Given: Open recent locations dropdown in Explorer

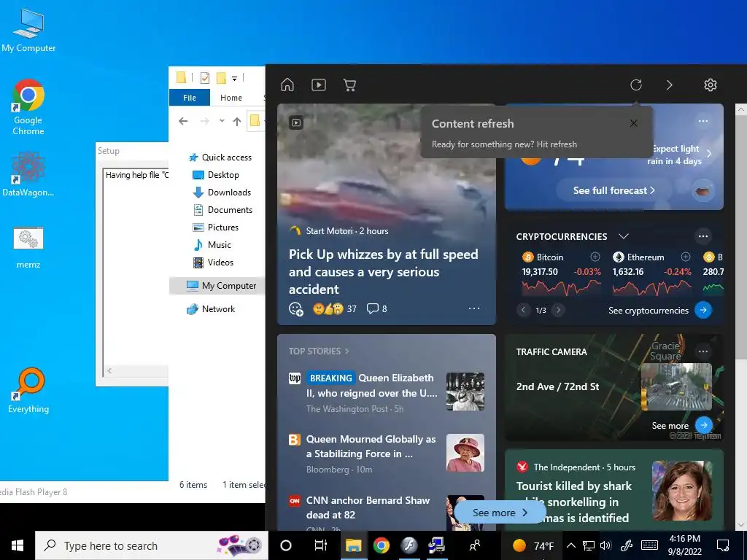Looking at the screenshot, I should tap(222, 121).
